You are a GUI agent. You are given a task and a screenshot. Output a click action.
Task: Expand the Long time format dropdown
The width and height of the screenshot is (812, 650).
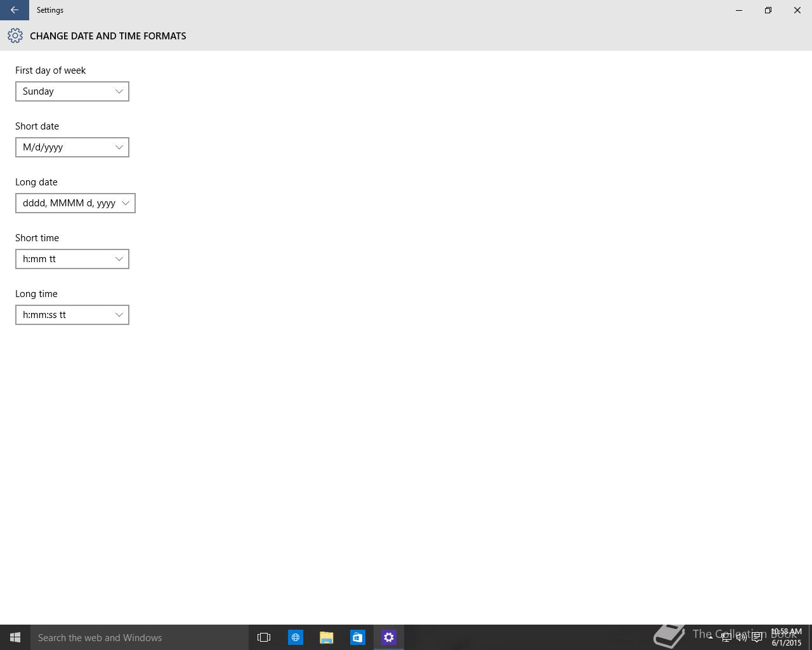(x=72, y=315)
